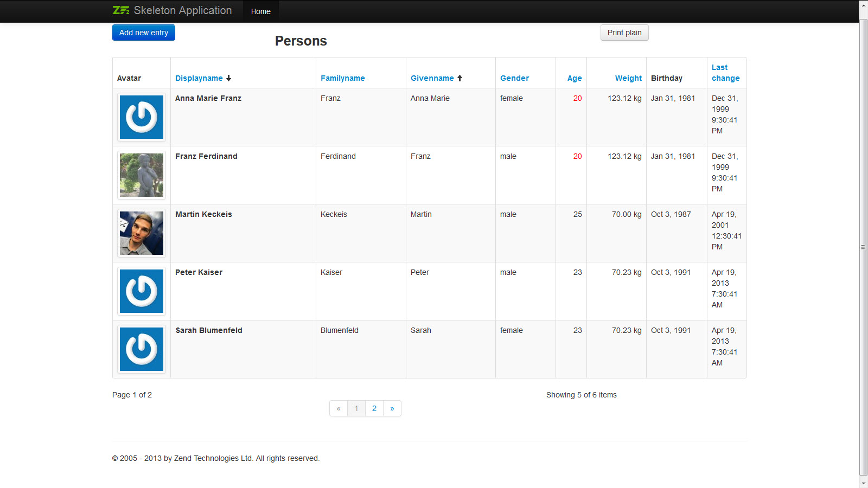
Task: Click Peter Kaiser's power-icon avatar
Action: coord(142,291)
